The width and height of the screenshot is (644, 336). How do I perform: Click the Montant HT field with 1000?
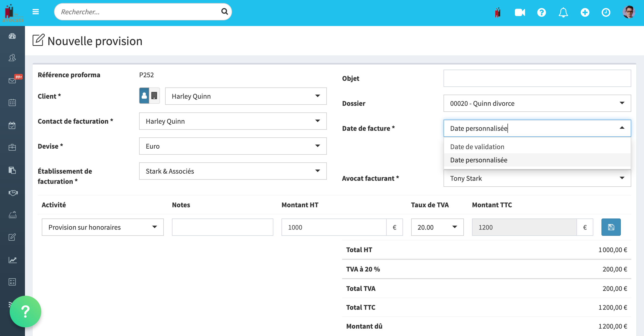coord(334,227)
